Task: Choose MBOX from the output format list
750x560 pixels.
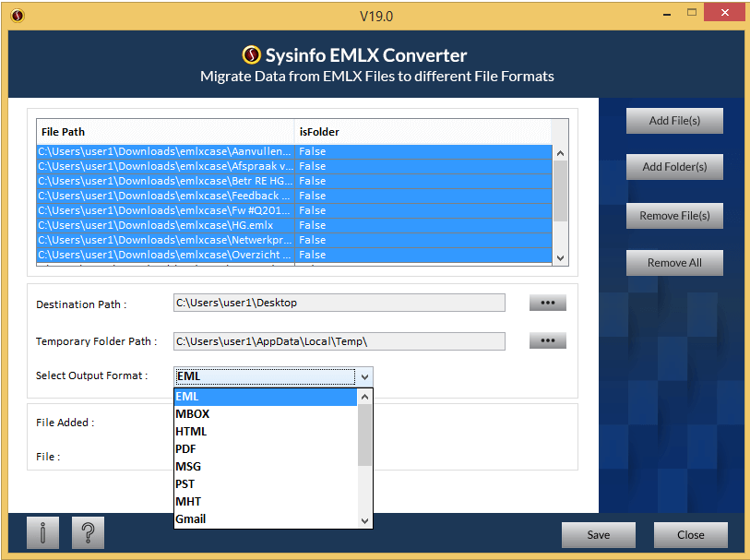Action: point(266,414)
